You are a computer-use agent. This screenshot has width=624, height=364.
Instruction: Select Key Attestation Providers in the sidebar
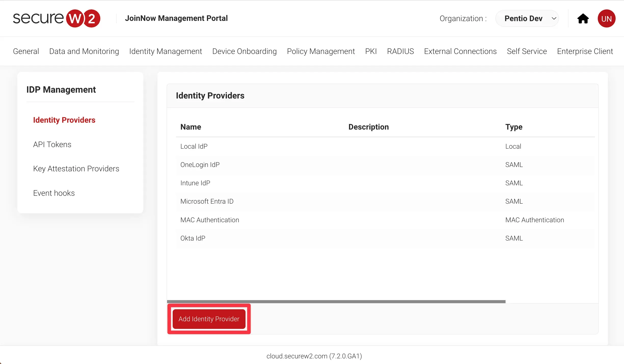pos(76,169)
